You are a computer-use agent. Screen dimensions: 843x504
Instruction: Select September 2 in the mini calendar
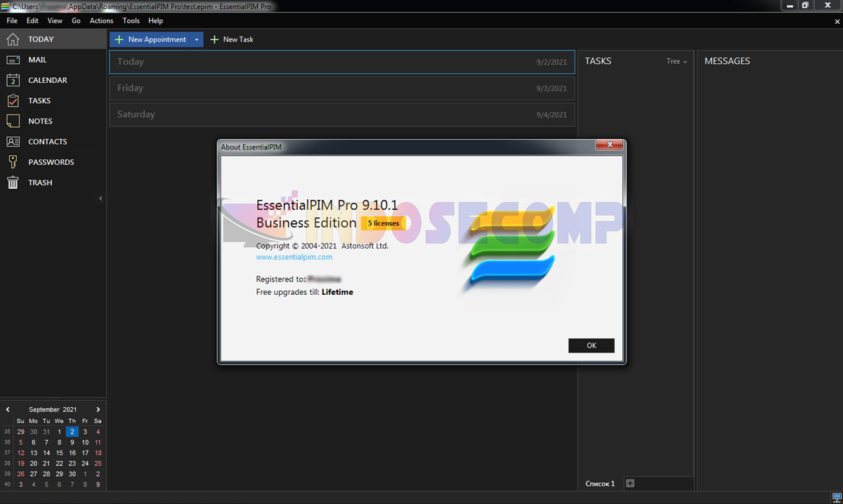coord(71,432)
